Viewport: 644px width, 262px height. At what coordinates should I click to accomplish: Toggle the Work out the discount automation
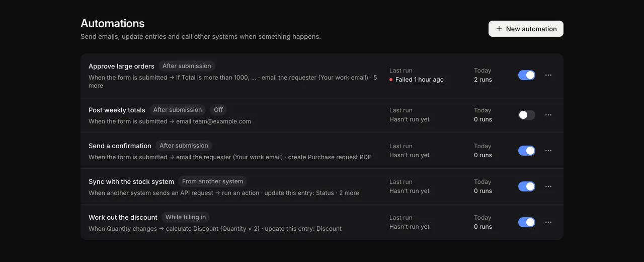point(527,222)
